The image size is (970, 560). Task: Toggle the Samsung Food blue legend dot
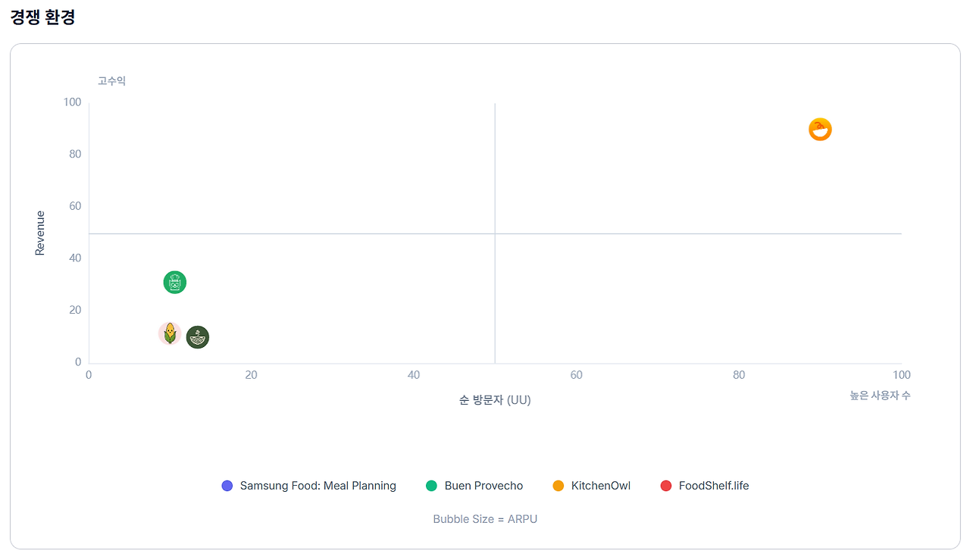[x=227, y=486]
